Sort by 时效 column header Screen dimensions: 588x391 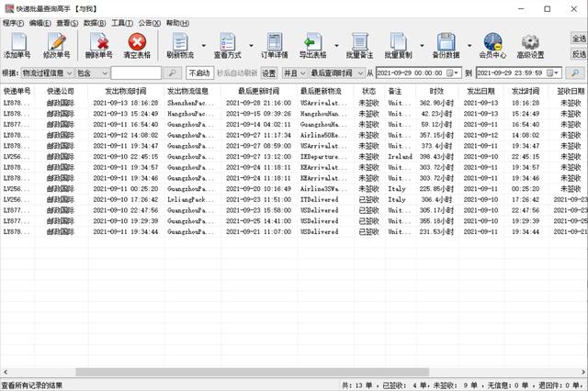click(436, 91)
